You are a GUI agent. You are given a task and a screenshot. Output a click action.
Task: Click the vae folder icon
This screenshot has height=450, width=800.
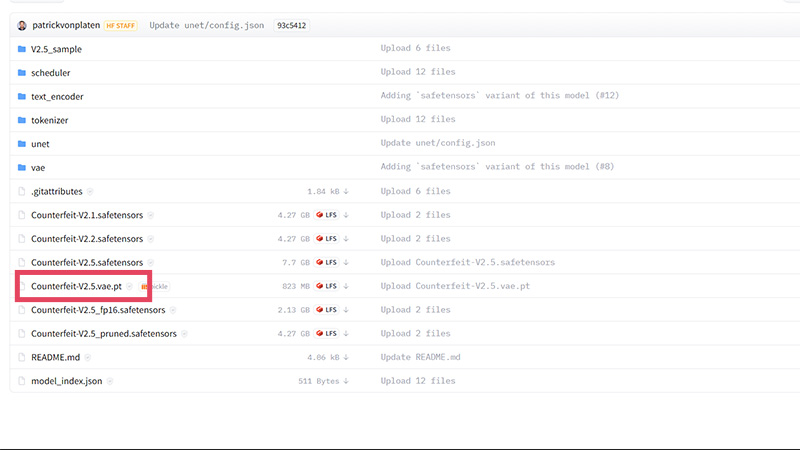coord(21,167)
